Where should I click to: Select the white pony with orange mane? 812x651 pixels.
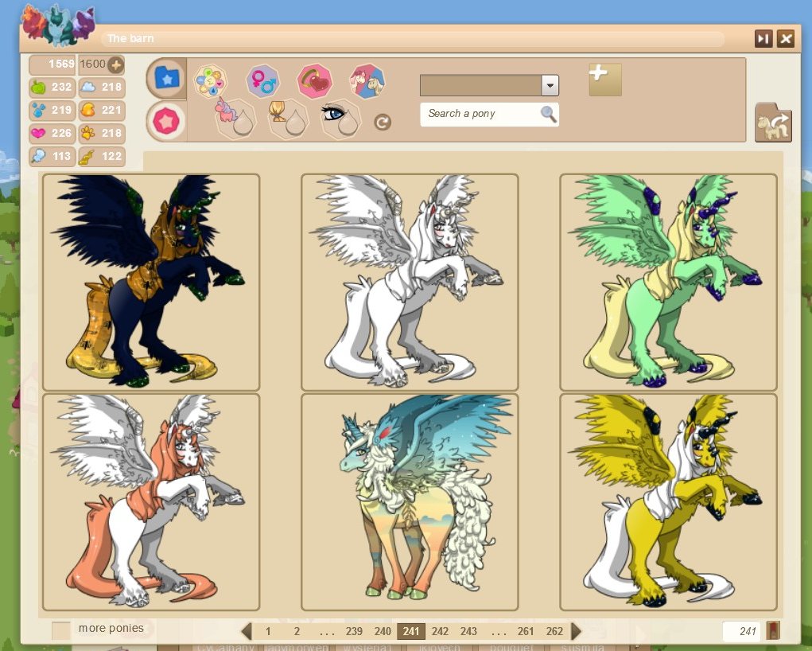(x=151, y=501)
